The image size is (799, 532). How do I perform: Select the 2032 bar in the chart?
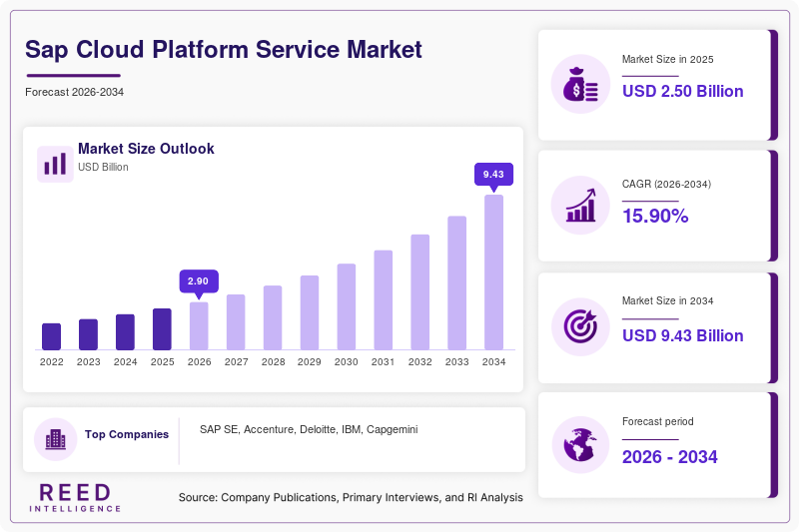pyautogui.click(x=420, y=292)
